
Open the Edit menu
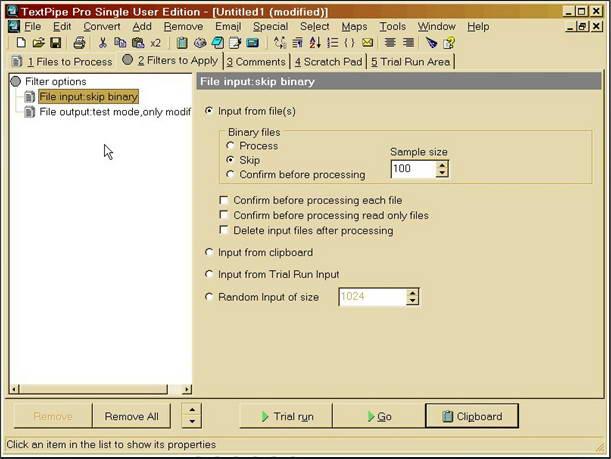click(62, 26)
